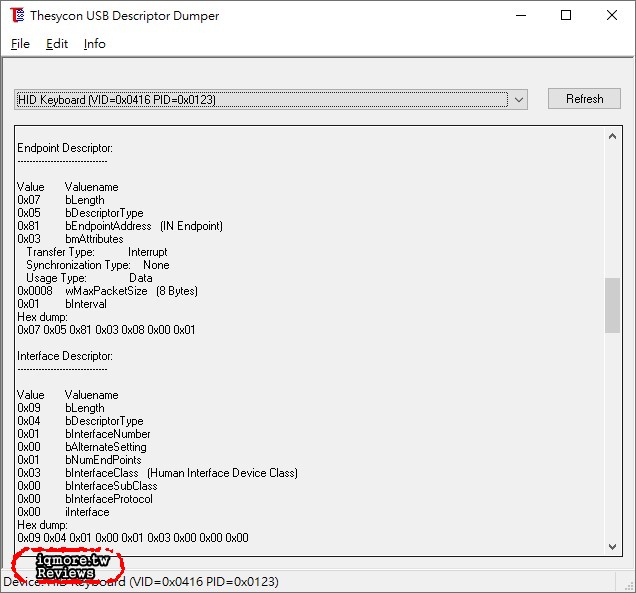Click 'wMaxPacketSize (8 Bytes)' line

pyautogui.click(x=107, y=291)
